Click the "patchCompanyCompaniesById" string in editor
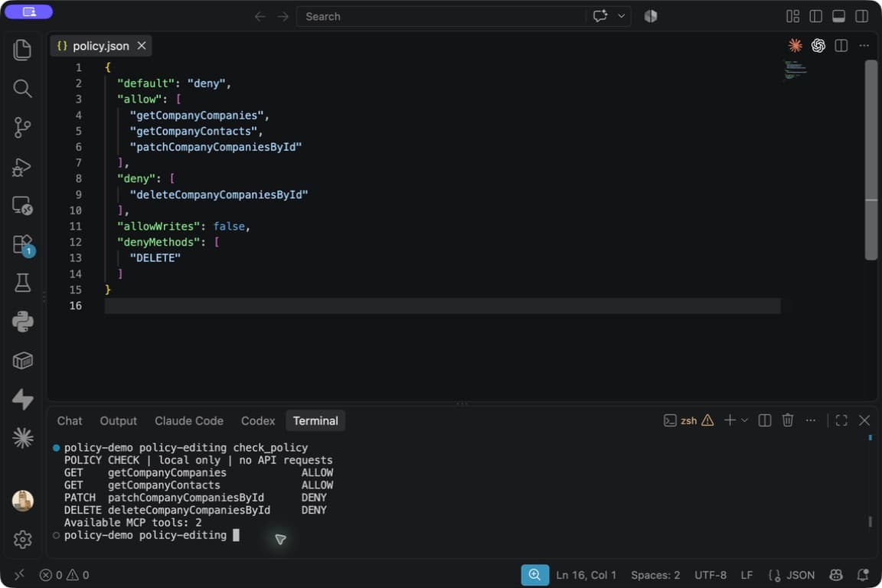This screenshot has height=588, width=882. 215,147
